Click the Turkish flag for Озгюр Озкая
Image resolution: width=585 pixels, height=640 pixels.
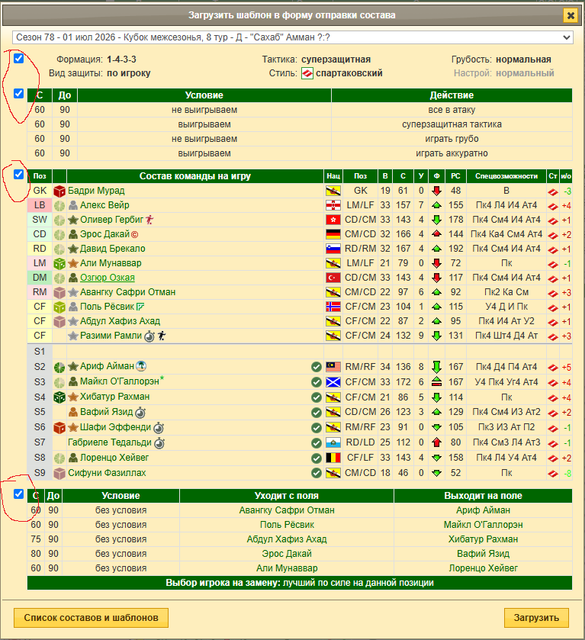coord(333,278)
